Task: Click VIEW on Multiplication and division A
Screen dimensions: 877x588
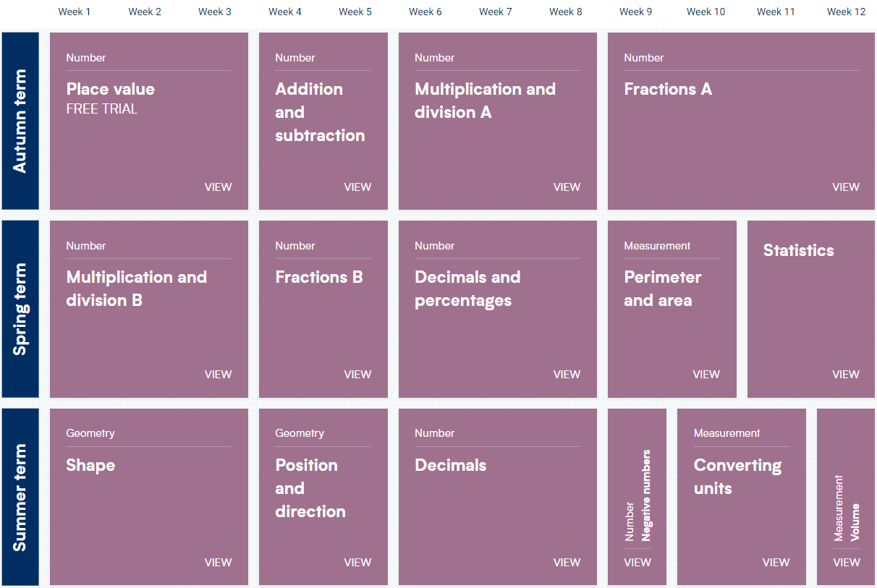Action: (x=567, y=187)
